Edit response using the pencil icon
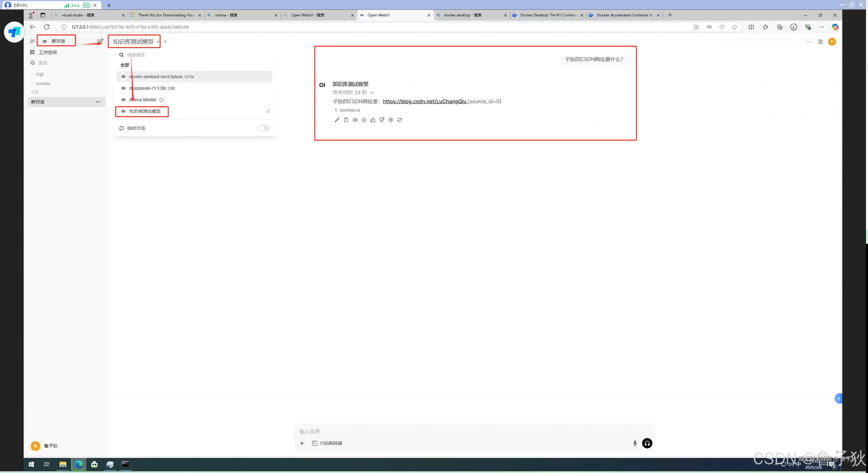The width and height of the screenshot is (868, 473). 337,120
